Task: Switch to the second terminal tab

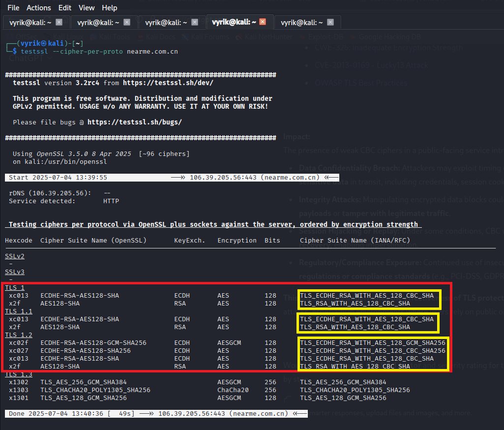Action: 97,22
